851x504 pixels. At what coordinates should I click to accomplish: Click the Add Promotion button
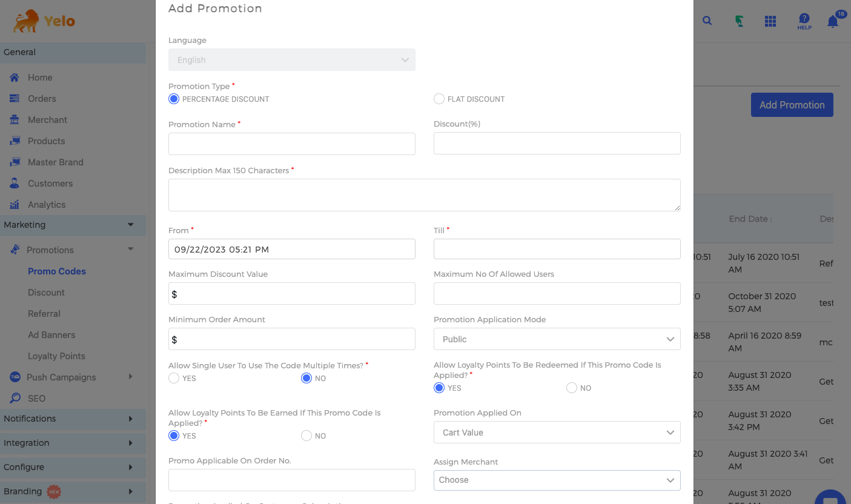(x=792, y=105)
